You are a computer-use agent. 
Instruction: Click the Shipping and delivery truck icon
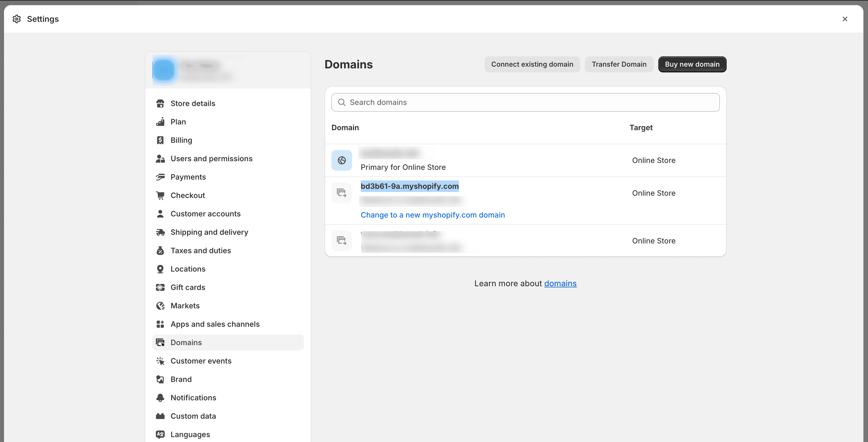pyautogui.click(x=160, y=232)
